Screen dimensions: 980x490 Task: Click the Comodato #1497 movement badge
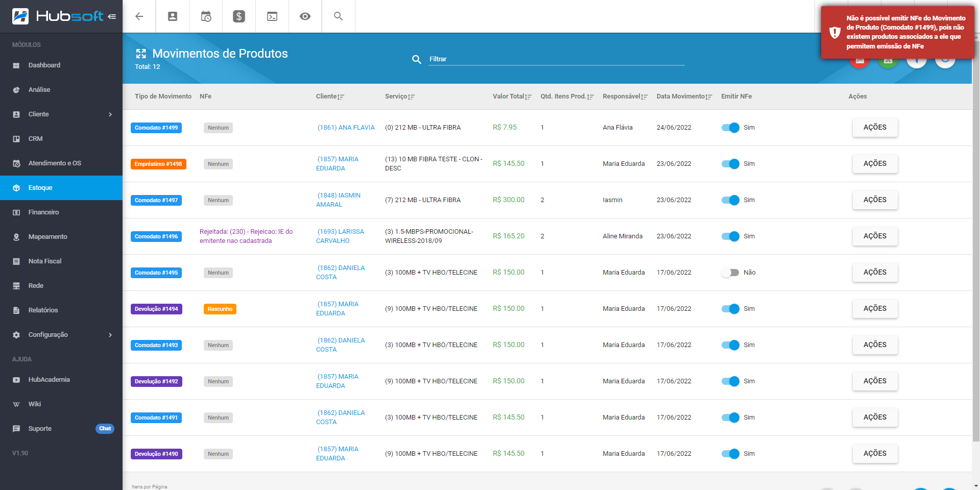[x=156, y=200]
